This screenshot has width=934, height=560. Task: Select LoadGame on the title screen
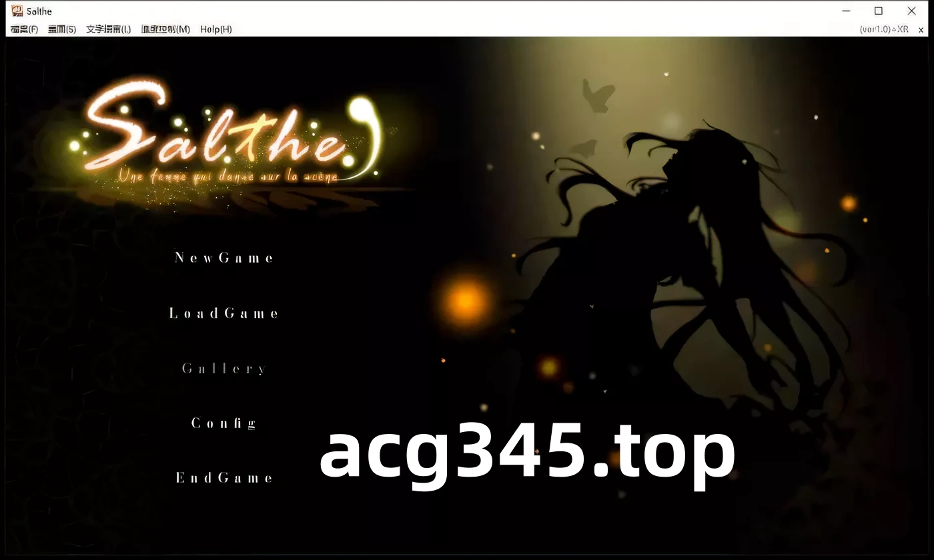[224, 313]
